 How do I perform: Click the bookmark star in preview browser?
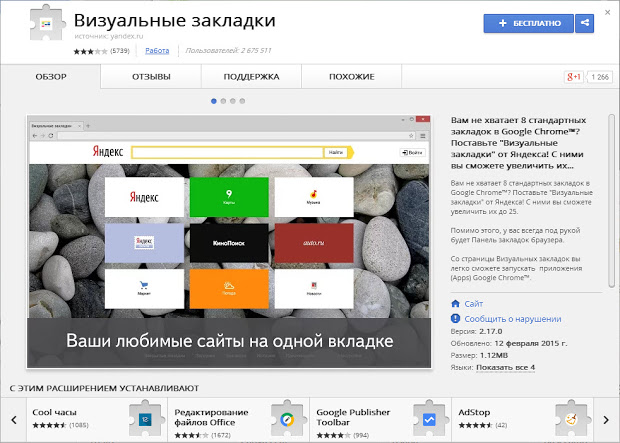point(411,136)
